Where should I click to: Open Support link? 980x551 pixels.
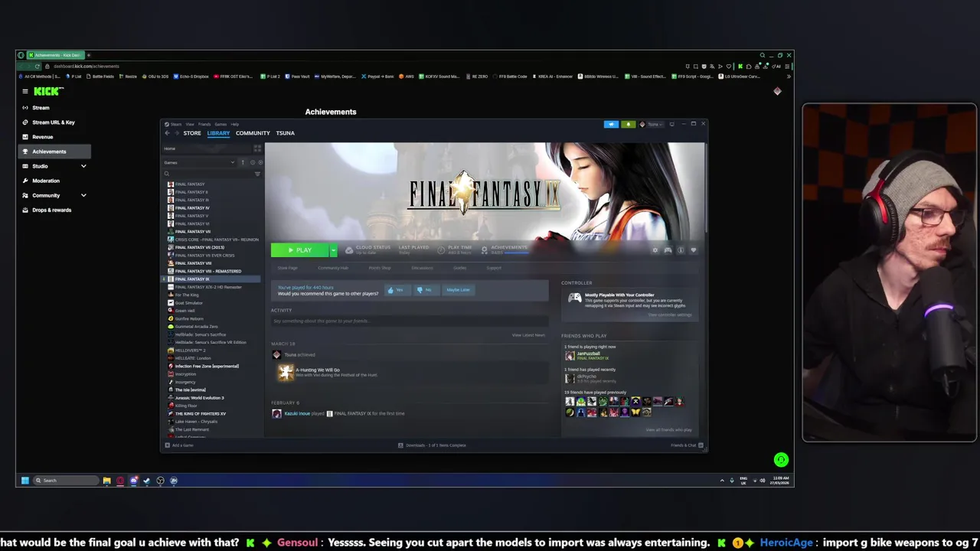494,268
